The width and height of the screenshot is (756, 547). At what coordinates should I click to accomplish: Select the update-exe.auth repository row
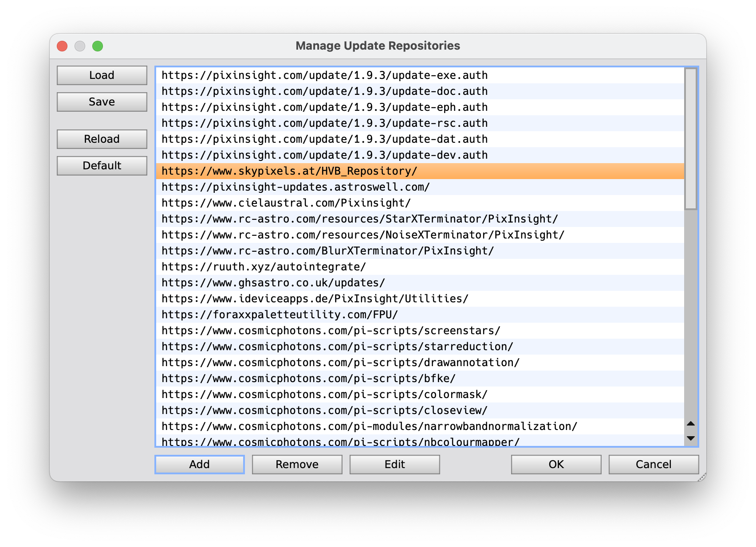[420, 75]
